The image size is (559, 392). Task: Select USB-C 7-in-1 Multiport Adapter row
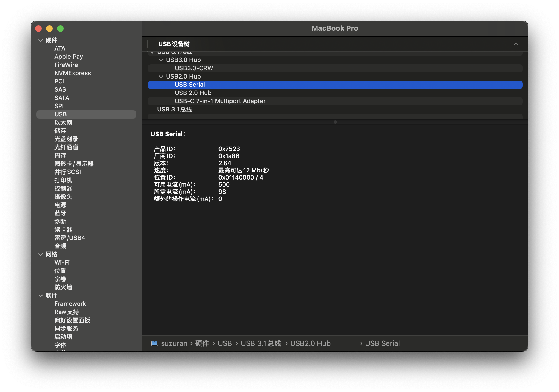point(335,101)
